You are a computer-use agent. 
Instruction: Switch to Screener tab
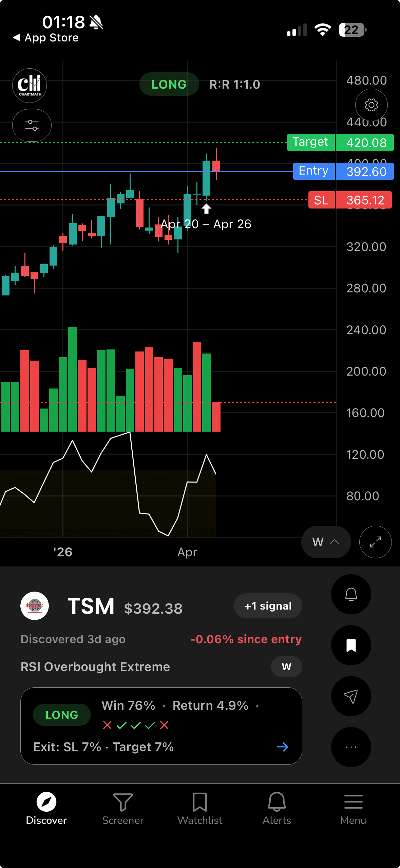[123, 809]
